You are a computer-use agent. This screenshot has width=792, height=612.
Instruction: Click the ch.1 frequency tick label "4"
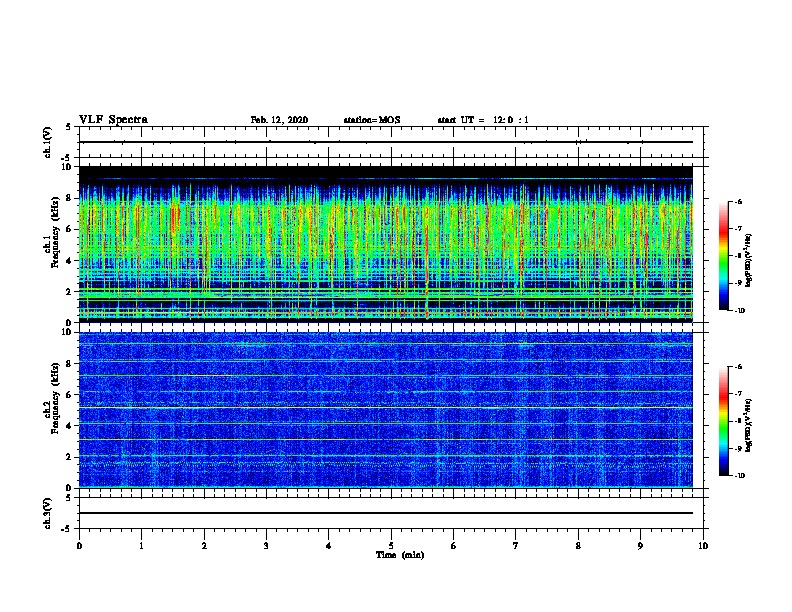coord(69,261)
